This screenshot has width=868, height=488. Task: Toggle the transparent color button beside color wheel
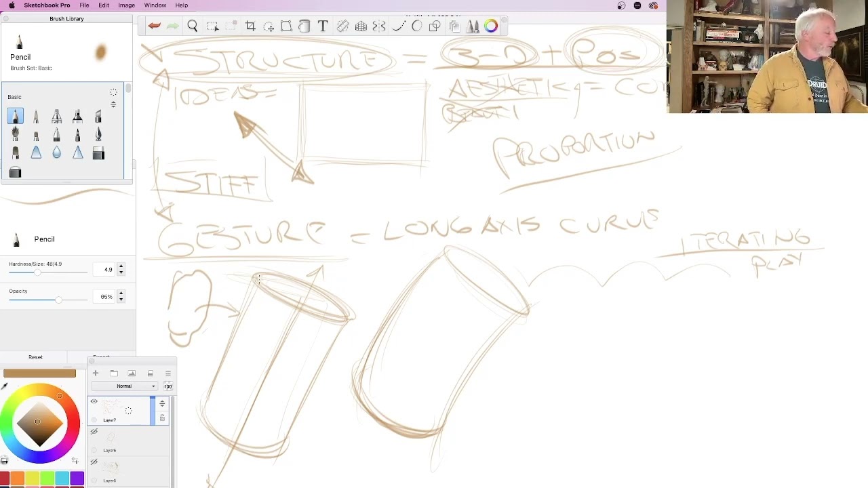(4, 461)
